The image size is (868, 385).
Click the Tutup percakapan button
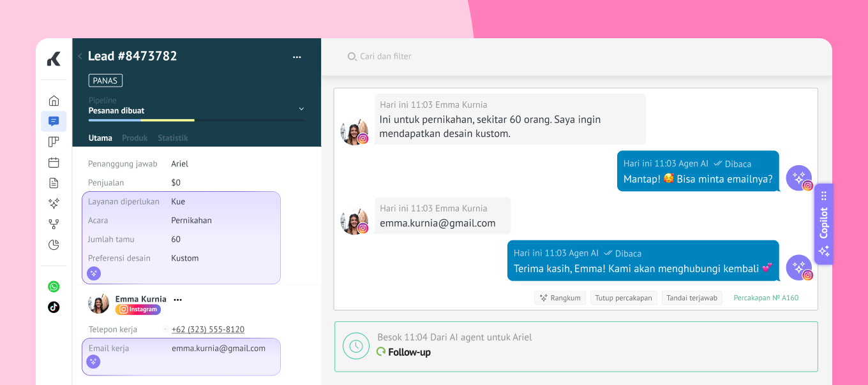click(624, 298)
